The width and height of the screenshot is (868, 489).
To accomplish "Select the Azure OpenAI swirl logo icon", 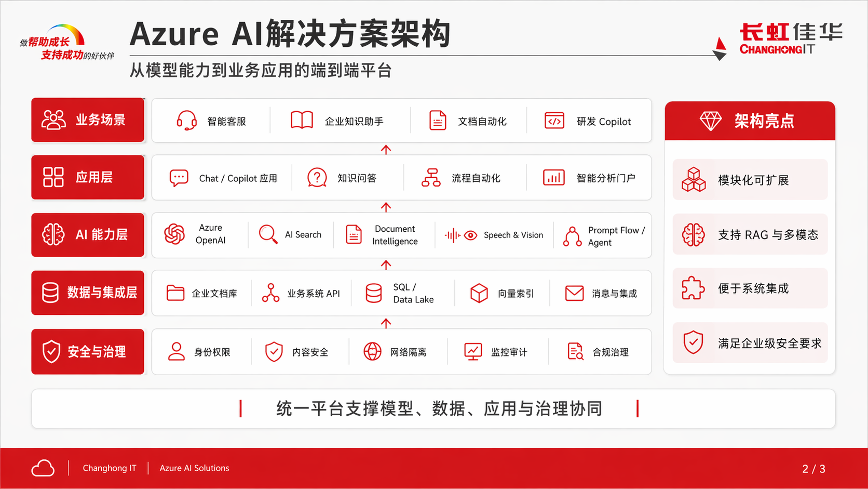I will pos(174,234).
